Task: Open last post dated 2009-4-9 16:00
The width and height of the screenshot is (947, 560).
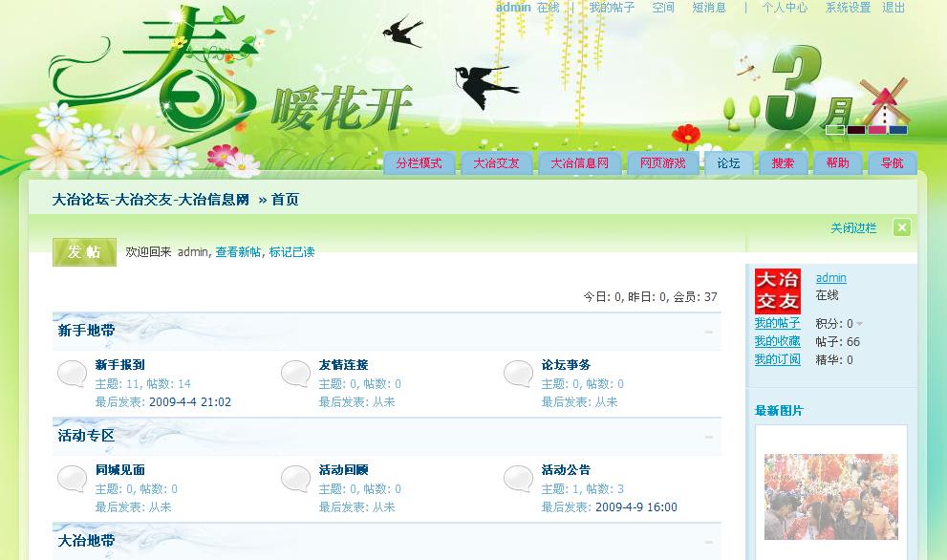Action: tap(636, 507)
